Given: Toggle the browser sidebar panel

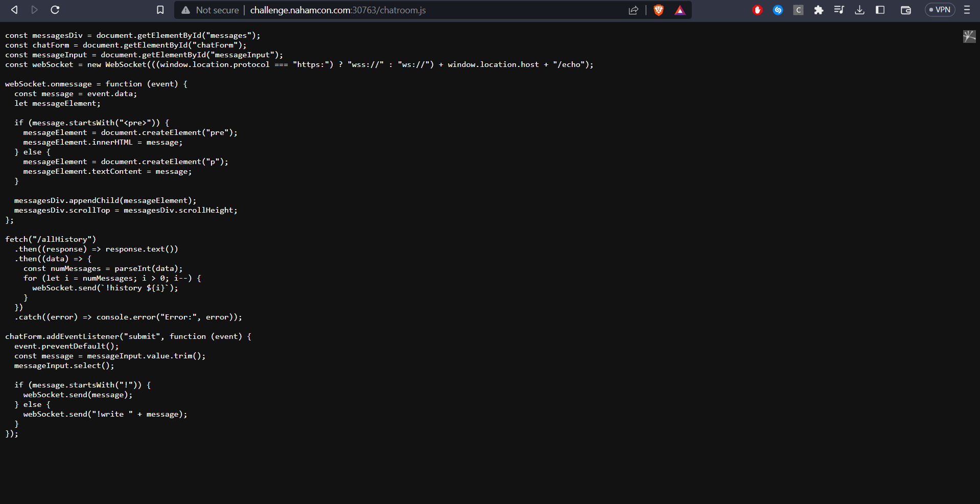Looking at the screenshot, I should tap(880, 10).
